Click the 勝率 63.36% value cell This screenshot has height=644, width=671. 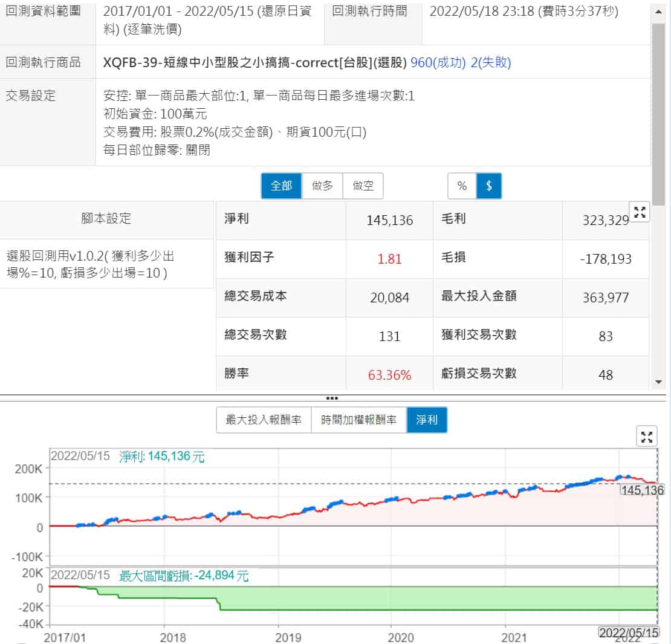pyautogui.click(x=389, y=375)
